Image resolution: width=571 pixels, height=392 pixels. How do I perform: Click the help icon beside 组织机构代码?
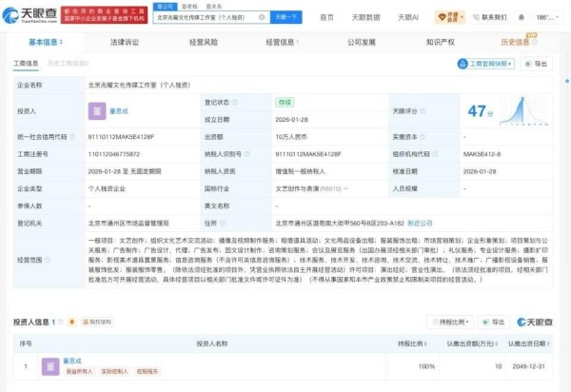pos(435,154)
